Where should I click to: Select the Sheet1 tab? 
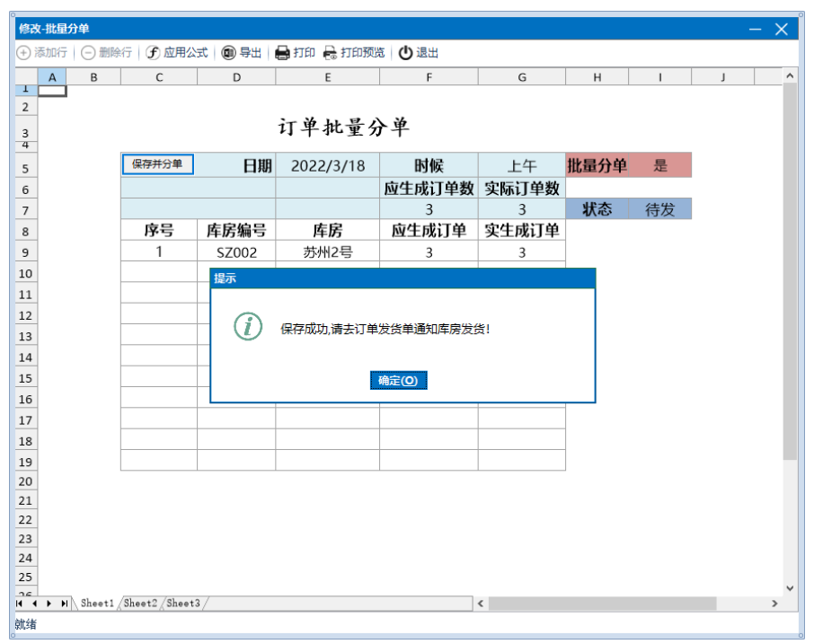click(97, 604)
